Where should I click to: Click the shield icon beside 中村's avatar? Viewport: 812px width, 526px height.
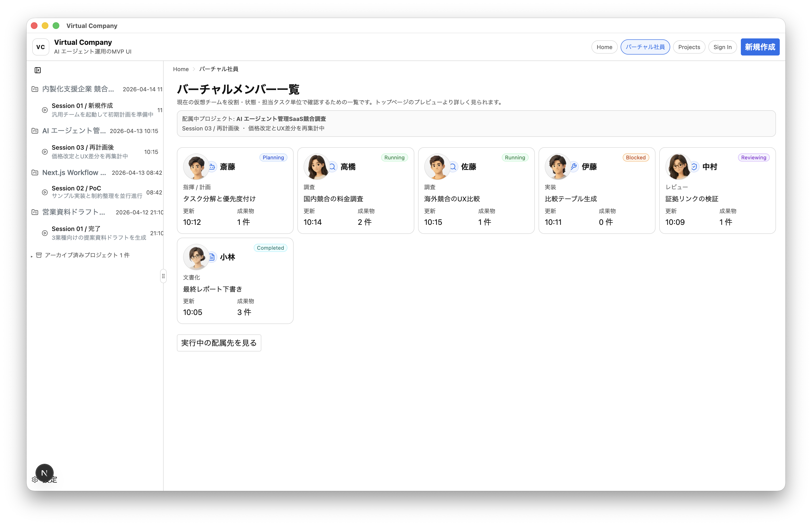pyautogui.click(x=695, y=167)
